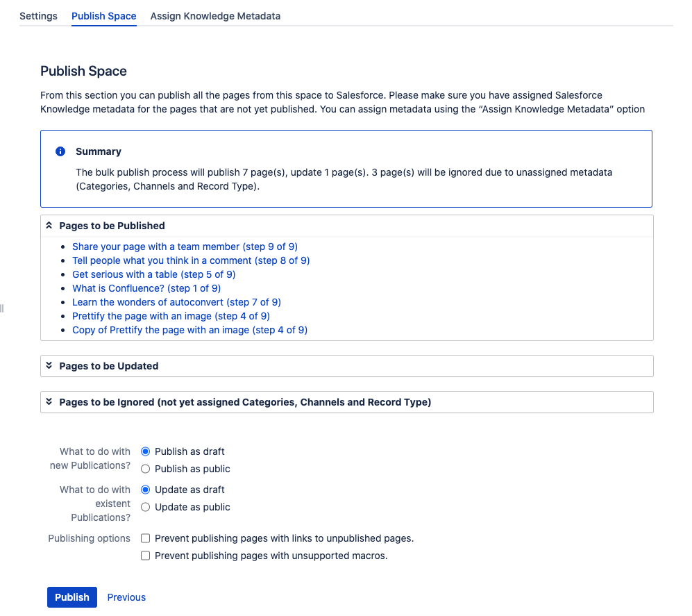692x616 pixels.
Task: Open 'Get serious with a table' link
Action: [x=153, y=274]
